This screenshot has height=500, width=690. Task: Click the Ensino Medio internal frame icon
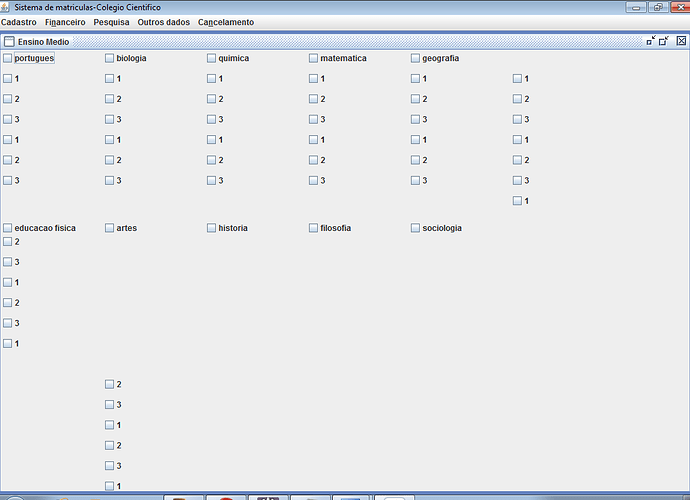[x=9, y=42]
